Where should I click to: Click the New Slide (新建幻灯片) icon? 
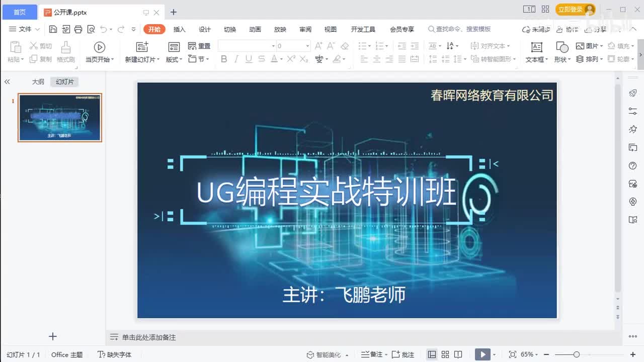click(142, 47)
